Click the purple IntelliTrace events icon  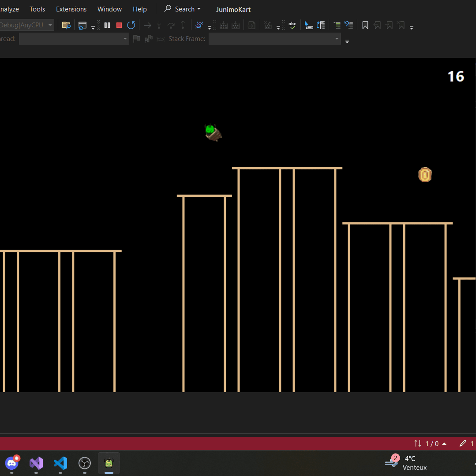click(199, 25)
